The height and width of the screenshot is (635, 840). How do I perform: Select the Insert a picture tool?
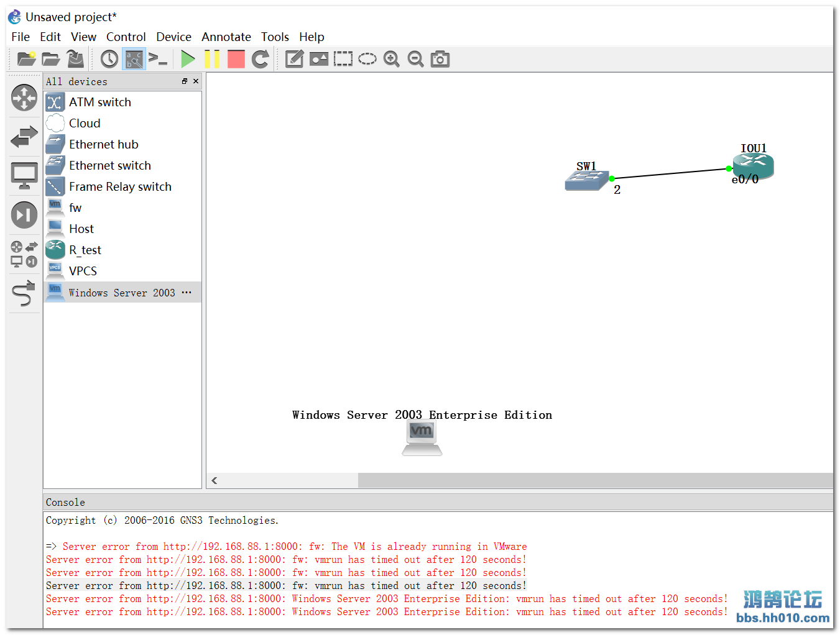click(319, 59)
